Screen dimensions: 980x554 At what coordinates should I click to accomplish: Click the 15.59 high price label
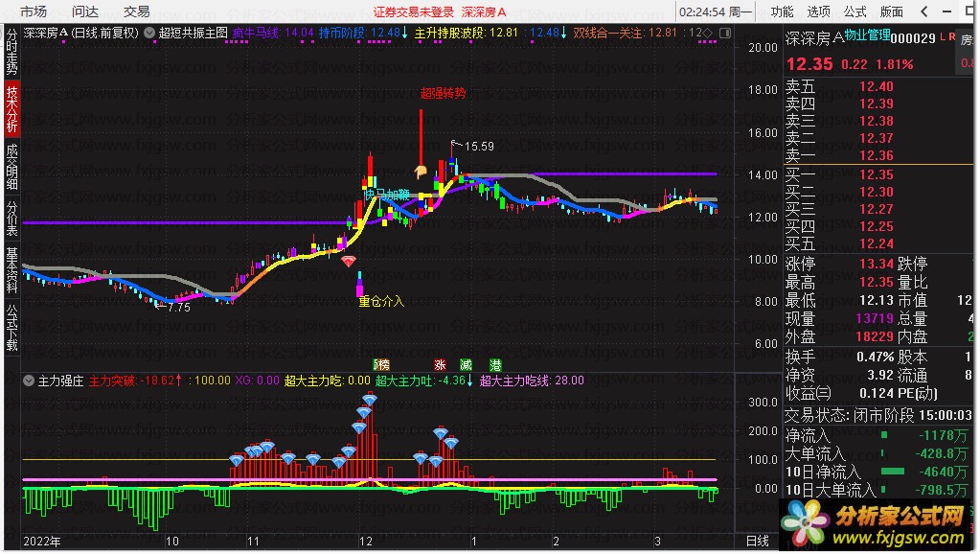click(x=479, y=147)
